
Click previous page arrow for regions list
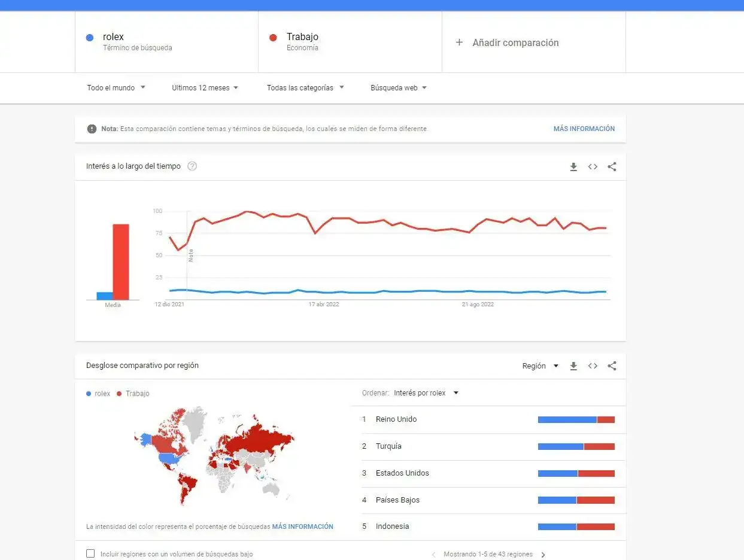[433, 555]
